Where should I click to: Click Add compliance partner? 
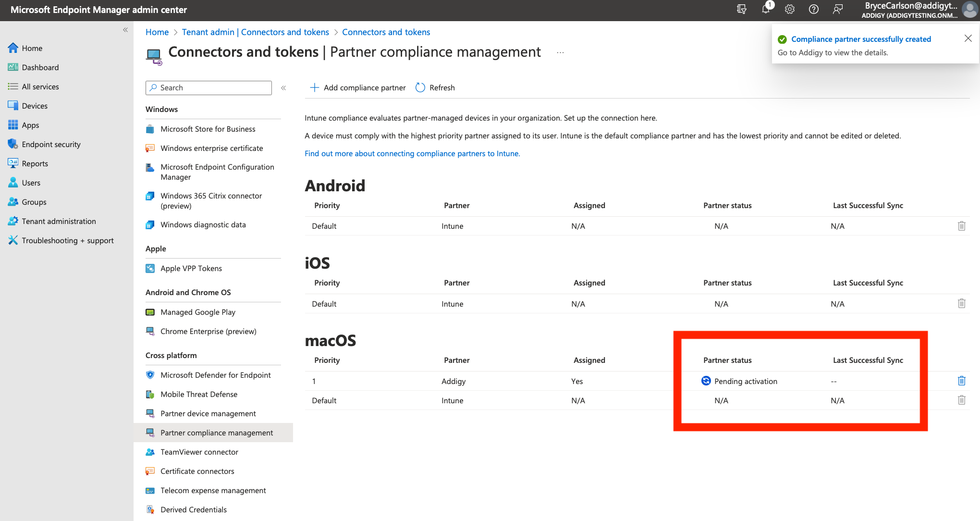[x=357, y=87]
